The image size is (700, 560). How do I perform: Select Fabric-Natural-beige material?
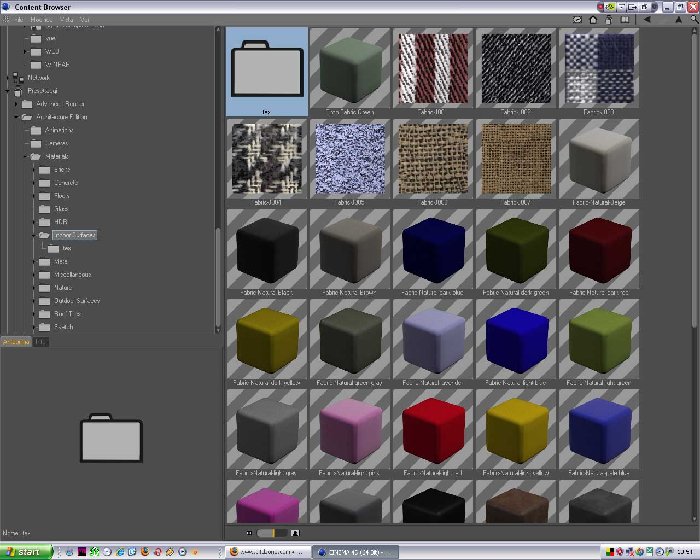(599, 163)
